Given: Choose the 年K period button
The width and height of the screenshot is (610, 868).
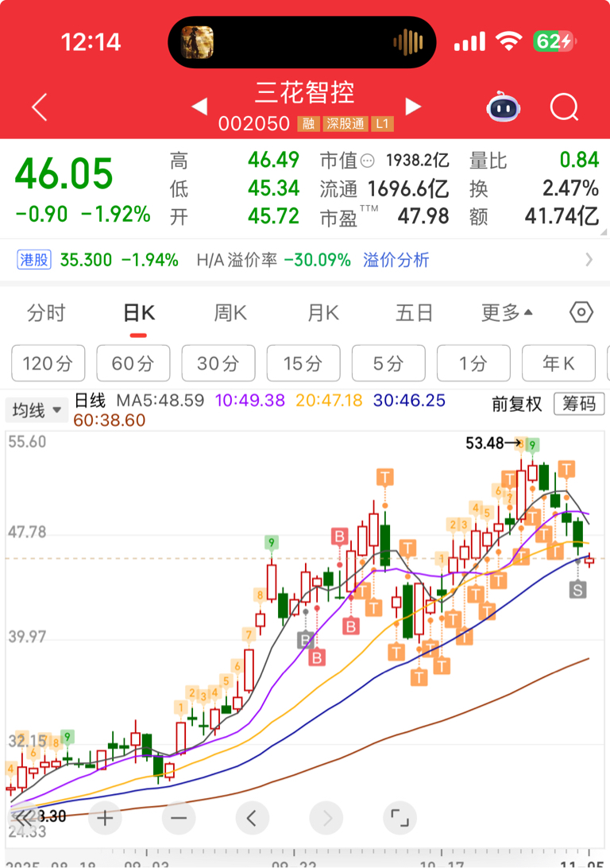Looking at the screenshot, I should [x=558, y=363].
